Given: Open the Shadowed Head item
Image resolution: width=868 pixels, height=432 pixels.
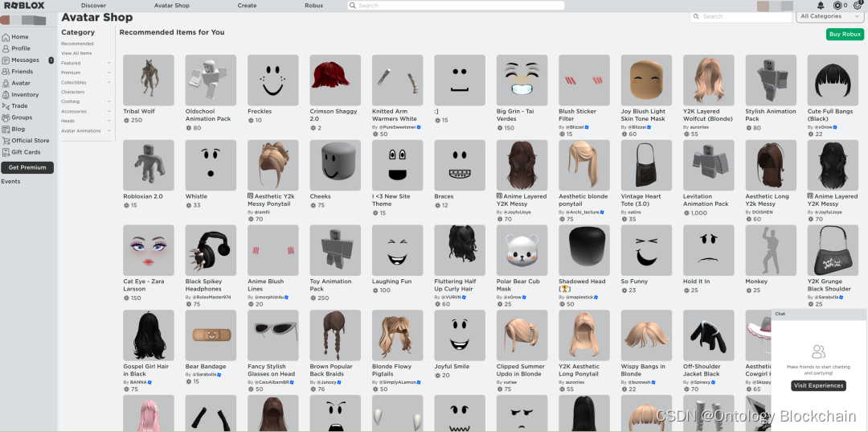Looking at the screenshot, I should (x=584, y=250).
